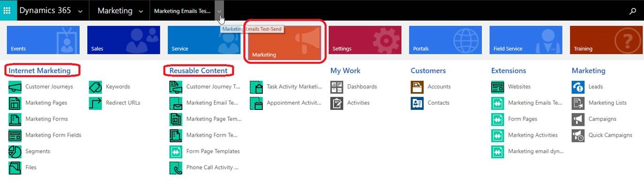
Task: Open the app launcher waffle icon
Action: pos(7,10)
